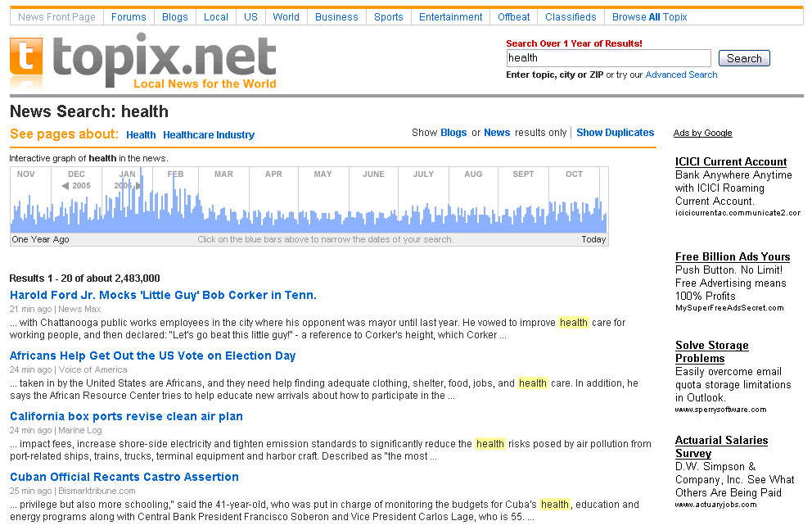Screen dimensions: 812x530
Task: Click the www.sperrysoftware.com ad URL
Action: pyautogui.click(x=720, y=410)
